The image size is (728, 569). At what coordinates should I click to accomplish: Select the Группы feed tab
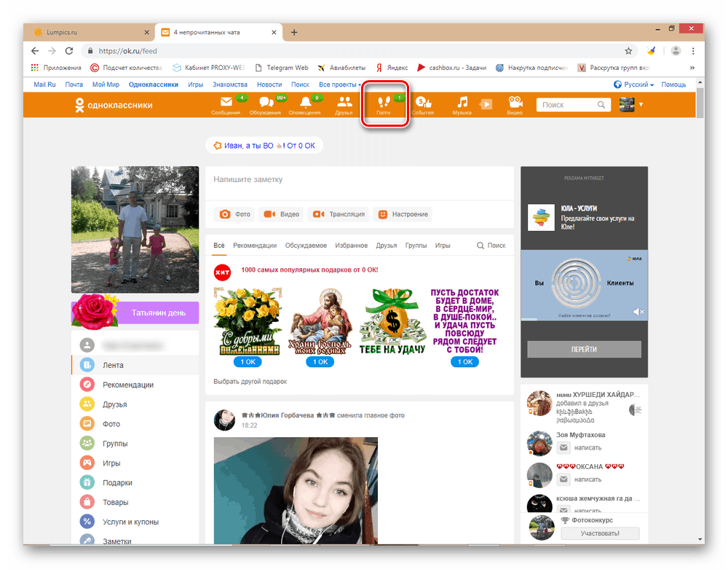point(416,246)
